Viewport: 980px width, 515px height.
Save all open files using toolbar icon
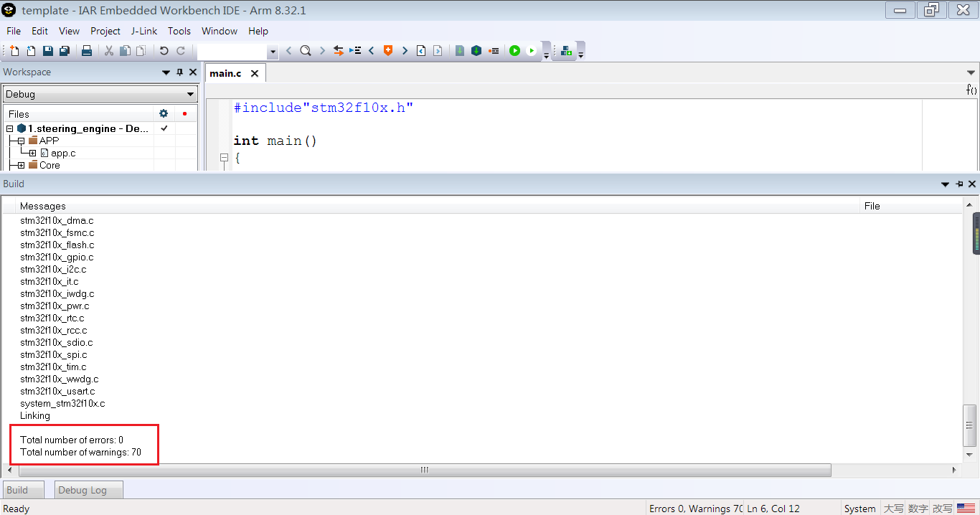[x=64, y=50]
